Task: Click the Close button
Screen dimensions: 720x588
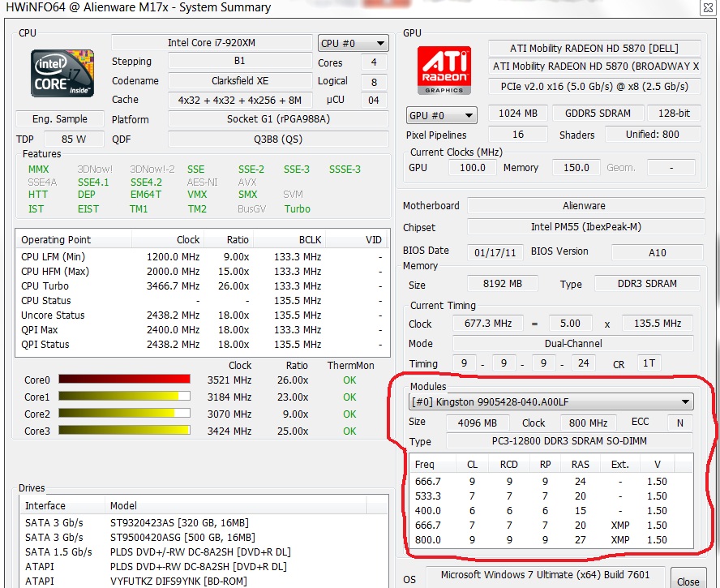Action: [x=688, y=580]
